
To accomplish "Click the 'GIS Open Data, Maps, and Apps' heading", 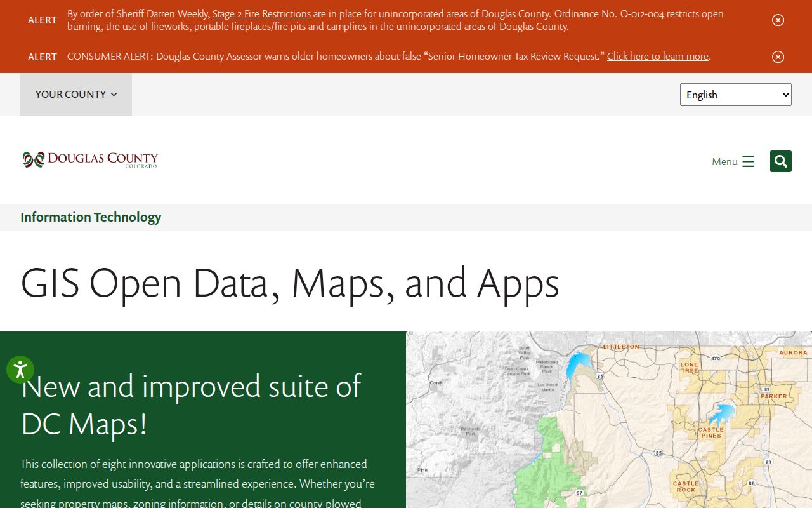I will pos(290,283).
